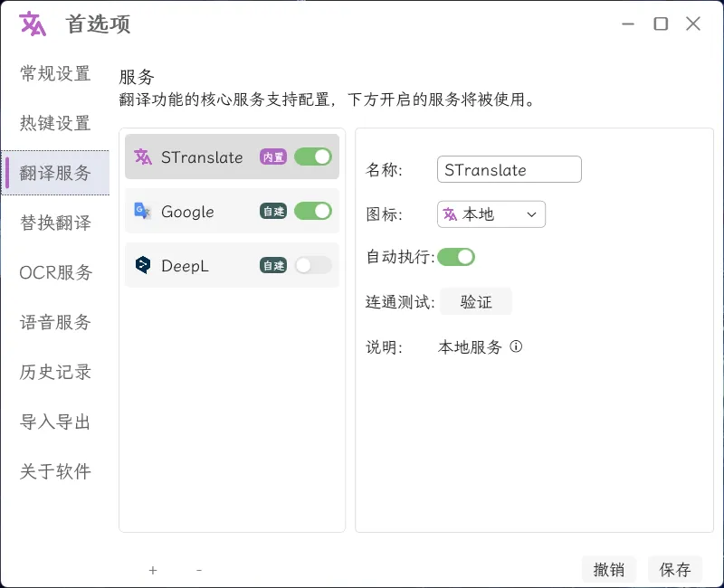Screen dimensions: 724x588
Task: Turn off the Google service toggle
Action: point(313,211)
